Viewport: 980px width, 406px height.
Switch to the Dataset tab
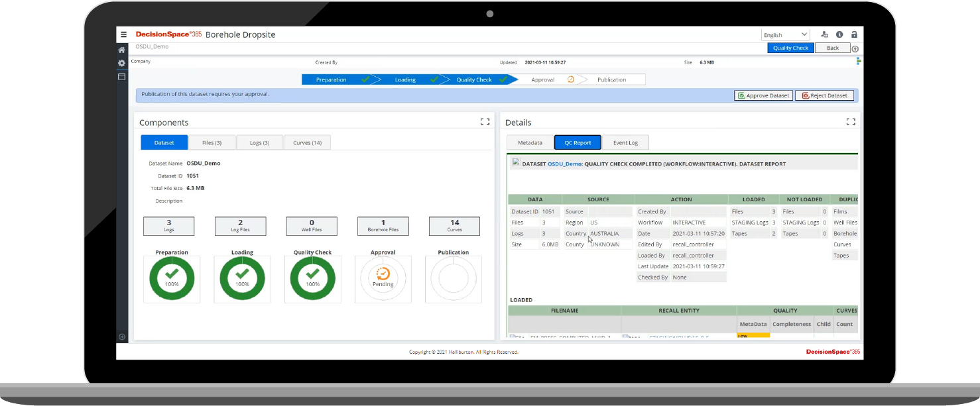[x=164, y=142]
